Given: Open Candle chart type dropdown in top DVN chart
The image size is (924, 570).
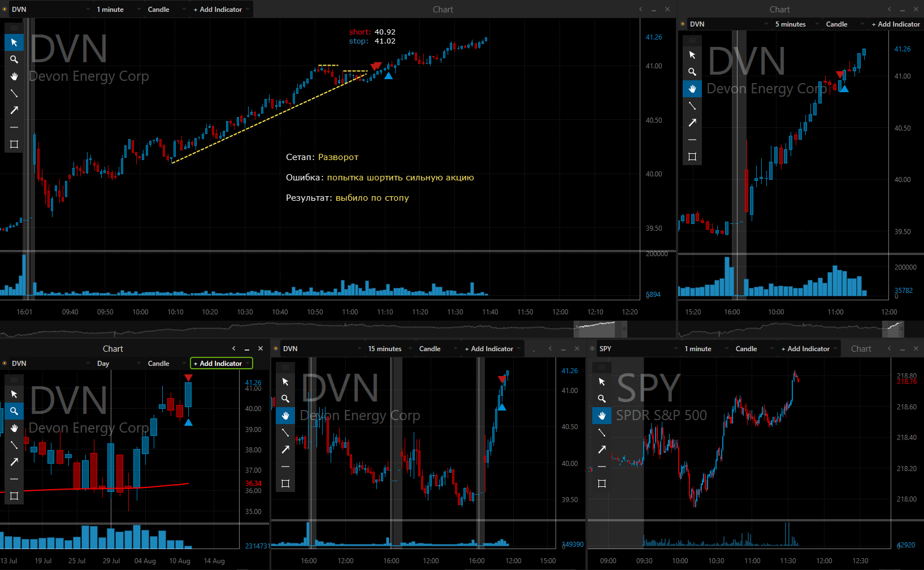Looking at the screenshot, I should [167, 10].
